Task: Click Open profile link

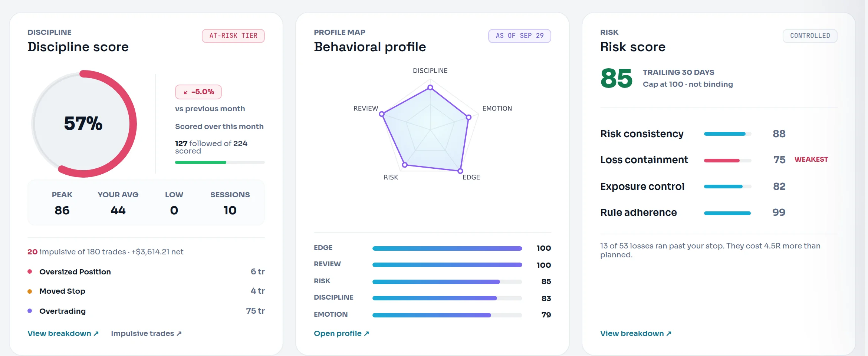Action: (x=341, y=333)
